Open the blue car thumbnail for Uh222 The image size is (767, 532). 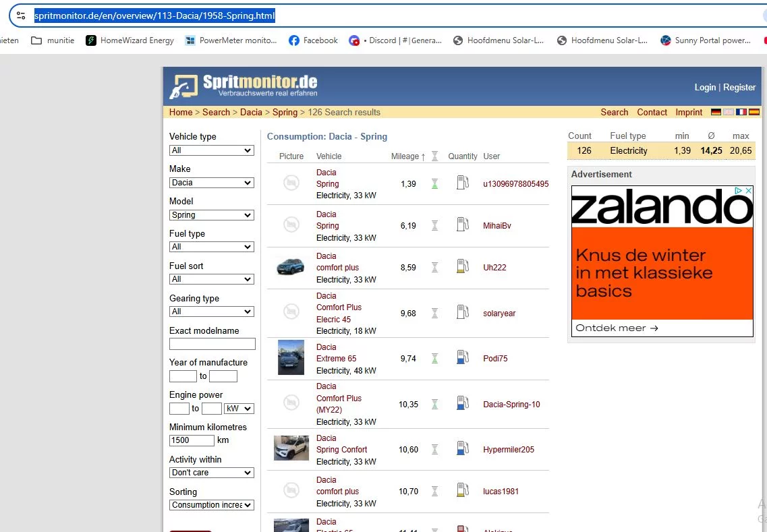(x=291, y=267)
